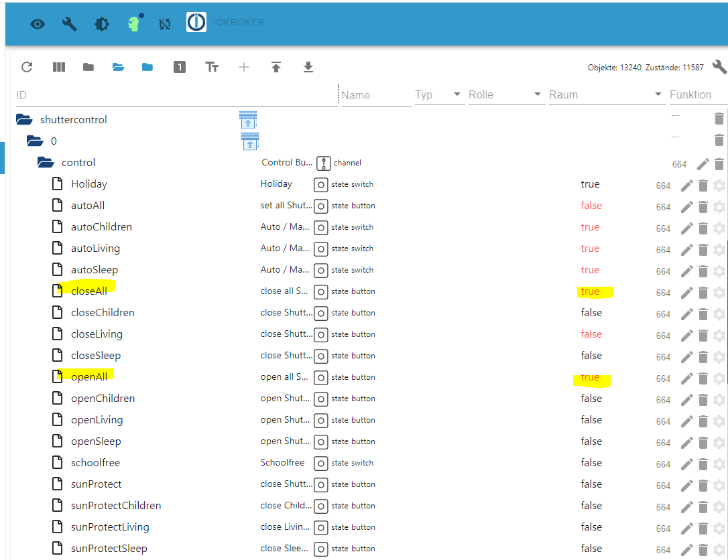Delete the autoChildren object
This screenshot has height=560, width=728.
[x=703, y=228]
